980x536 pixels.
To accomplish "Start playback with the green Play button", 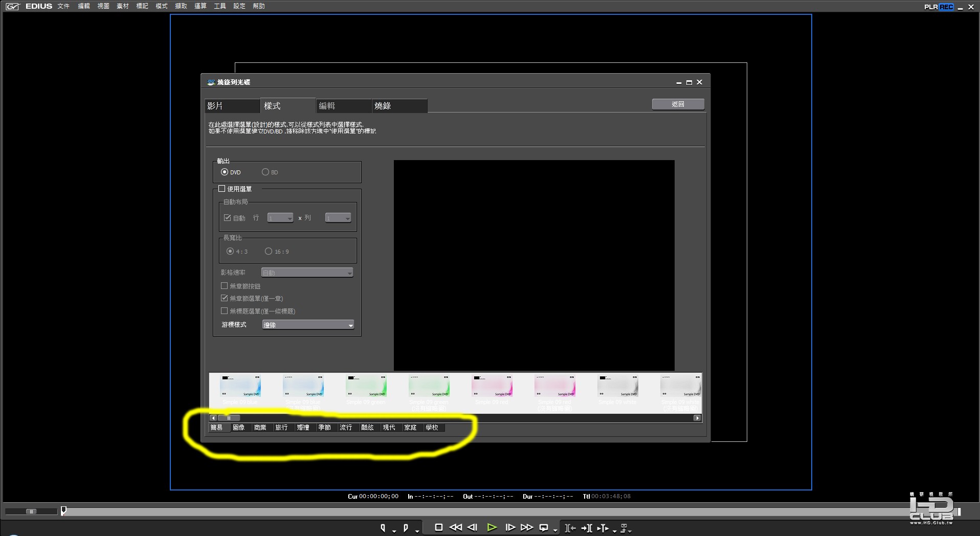I will click(x=492, y=527).
